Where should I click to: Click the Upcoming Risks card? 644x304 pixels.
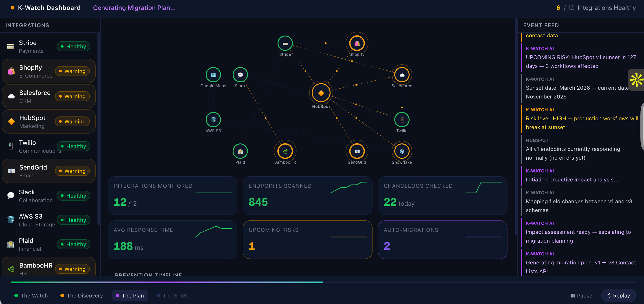click(307, 239)
